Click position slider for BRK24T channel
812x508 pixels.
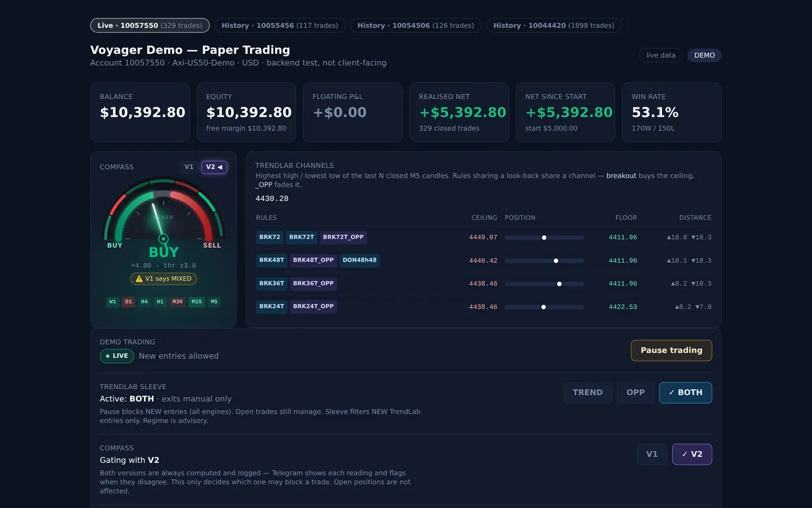coord(544,307)
